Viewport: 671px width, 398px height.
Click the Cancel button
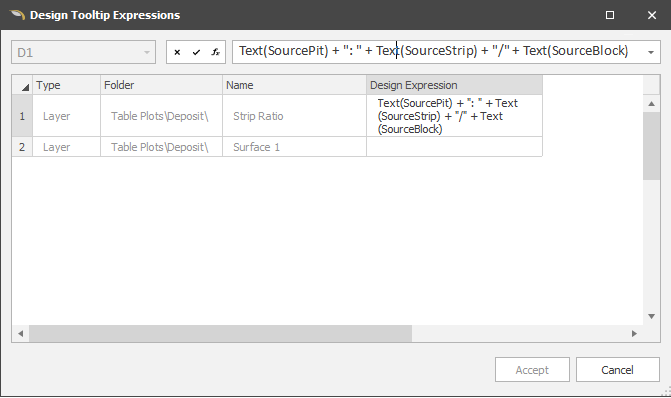tap(618, 370)
